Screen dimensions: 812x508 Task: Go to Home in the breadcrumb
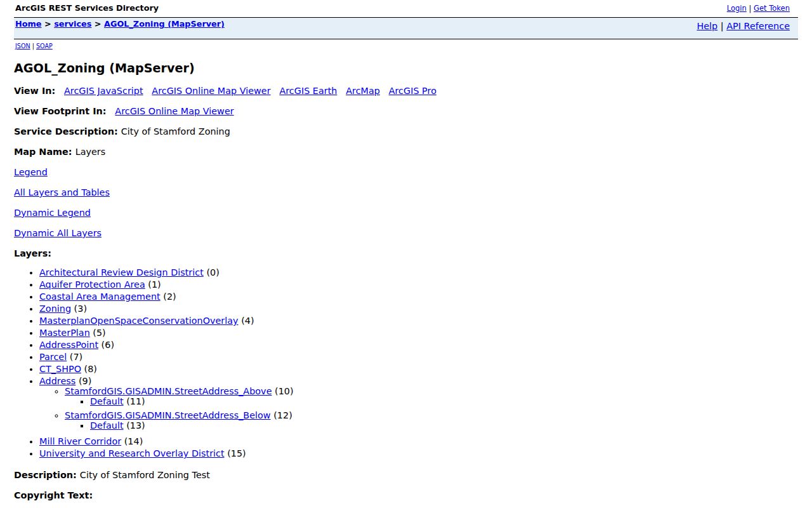click(28, 24)
